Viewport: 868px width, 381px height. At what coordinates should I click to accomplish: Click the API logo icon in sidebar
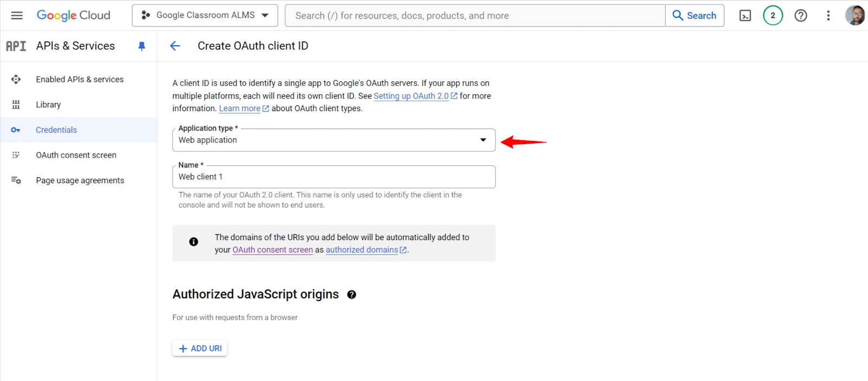pos(16,46)
